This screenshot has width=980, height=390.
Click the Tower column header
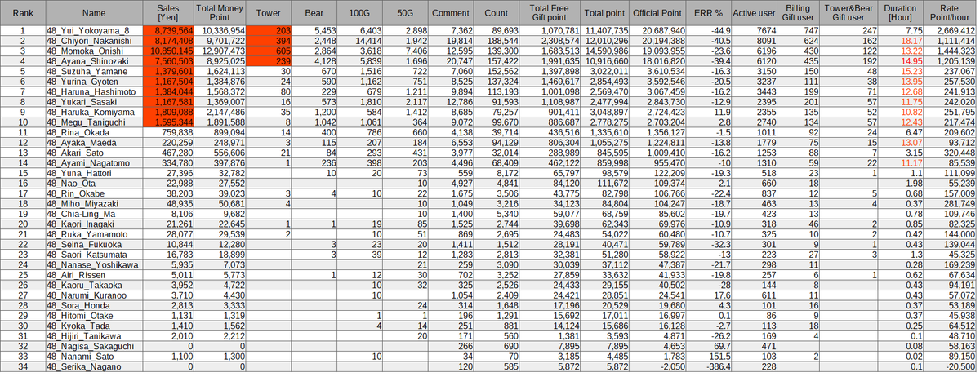click(x=269, y=14)
